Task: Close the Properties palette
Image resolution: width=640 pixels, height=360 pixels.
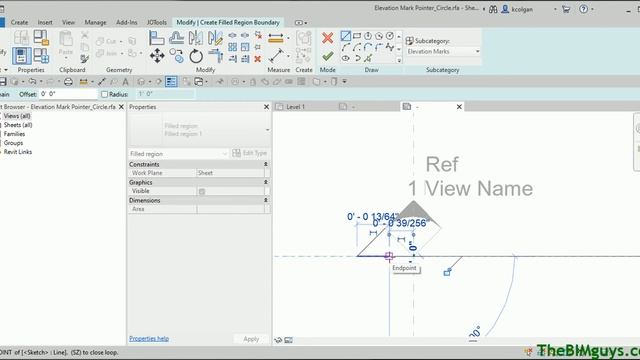Action: point(267,107)
